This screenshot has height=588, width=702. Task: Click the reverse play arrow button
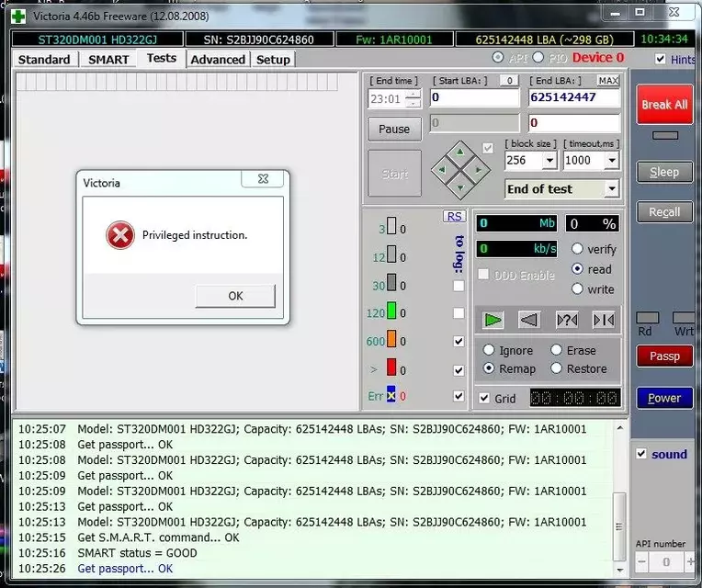[529, 320]
